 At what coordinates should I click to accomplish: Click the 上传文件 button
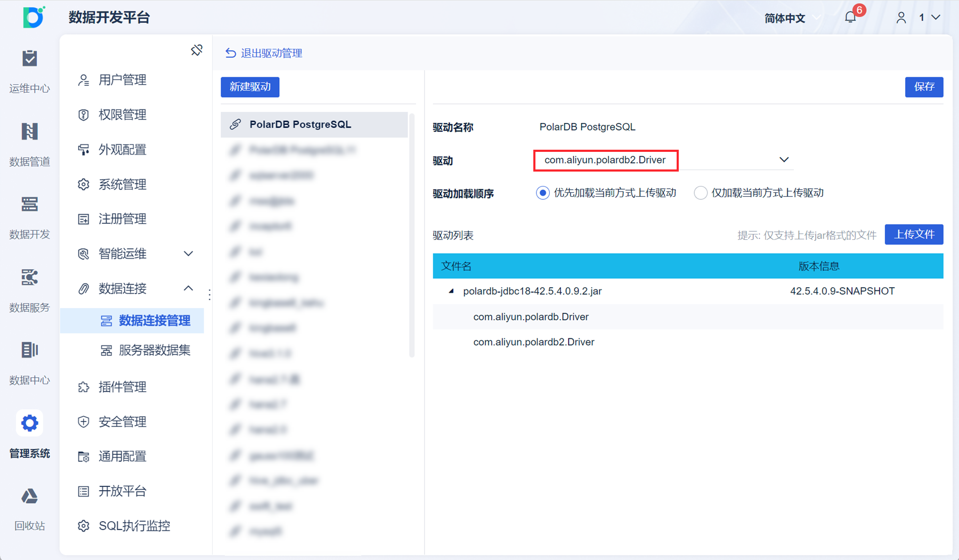914,234
